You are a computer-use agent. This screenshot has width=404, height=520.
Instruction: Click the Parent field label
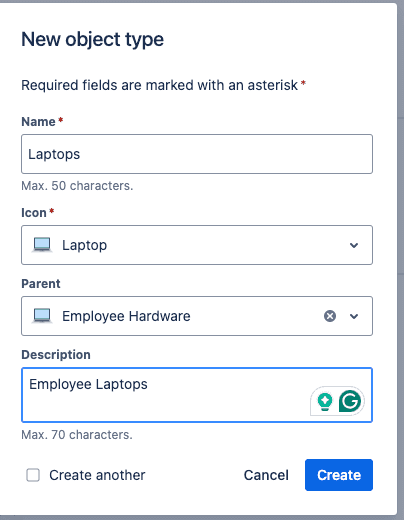click(x=41, y=284)
